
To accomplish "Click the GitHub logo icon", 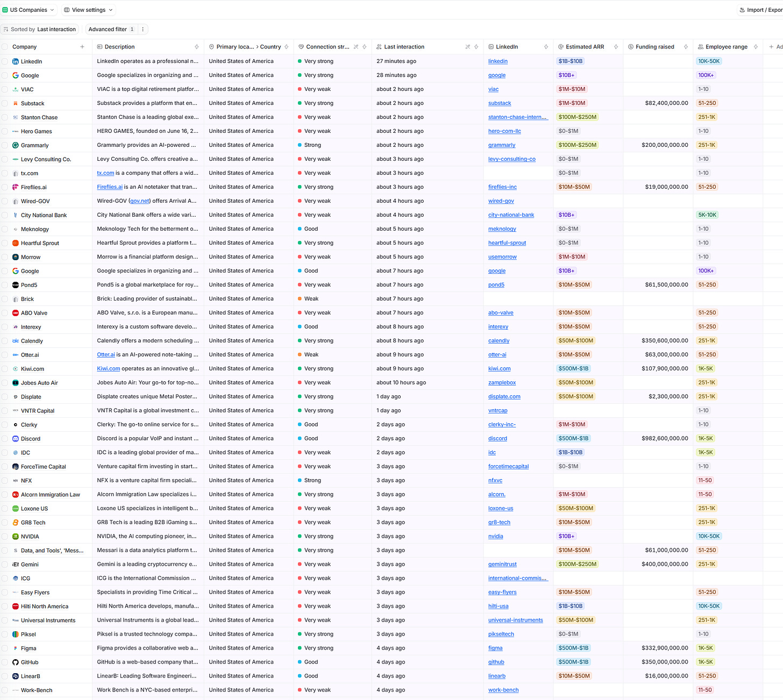I will pos(16,662).
